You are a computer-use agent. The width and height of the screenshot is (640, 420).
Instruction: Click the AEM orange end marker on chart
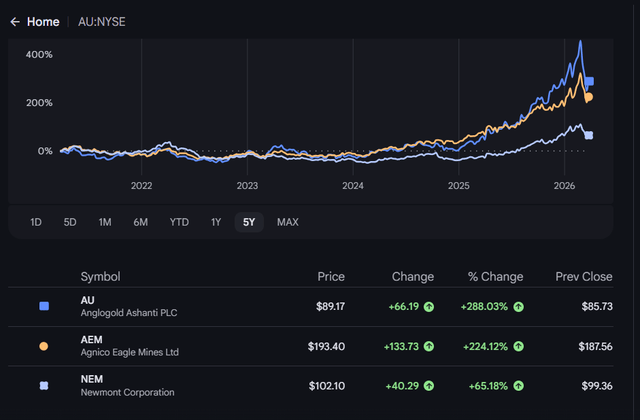pyautogui.click(x=589, y=97)
